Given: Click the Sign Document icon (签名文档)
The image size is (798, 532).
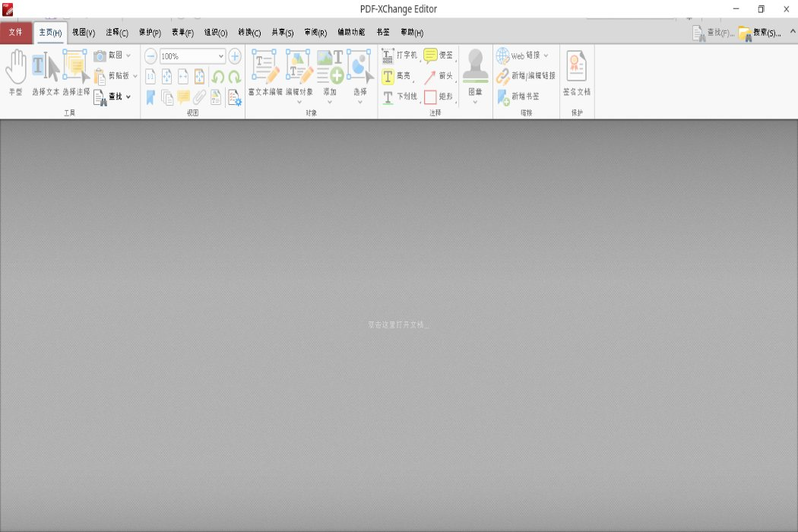Looking at the screenshot, I should 576,73.
